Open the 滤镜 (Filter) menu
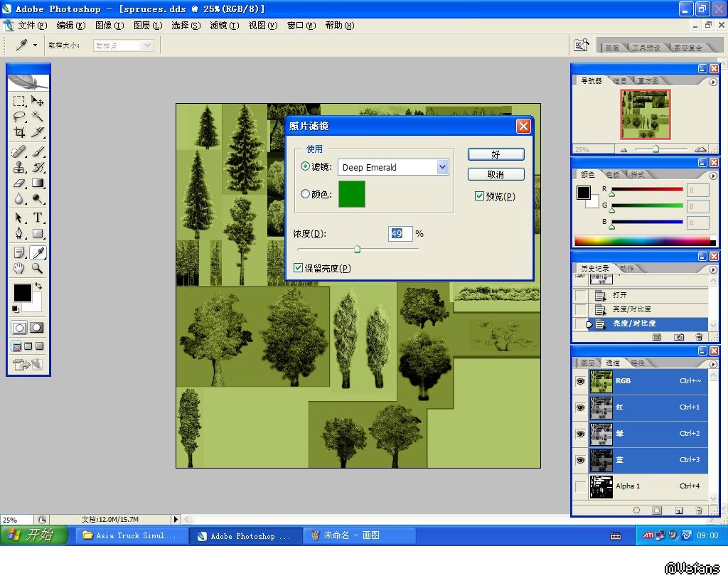Image resolution: width=728 pixels, height=583 pixels. (224, 26)
